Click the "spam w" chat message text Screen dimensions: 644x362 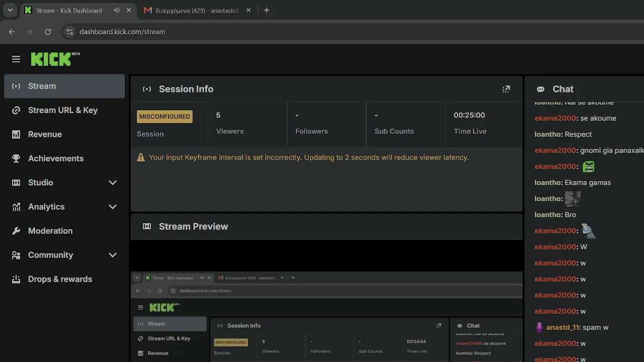[x=596, y=327]
